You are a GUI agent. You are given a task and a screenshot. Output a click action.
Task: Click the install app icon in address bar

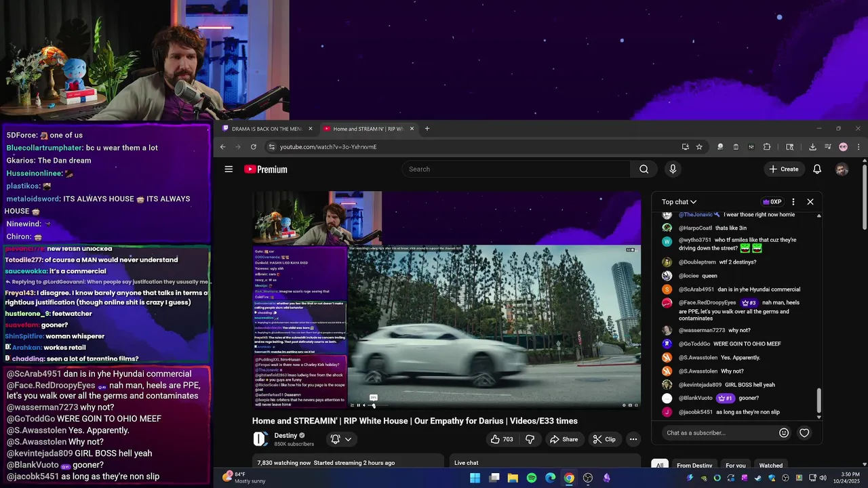686,146
